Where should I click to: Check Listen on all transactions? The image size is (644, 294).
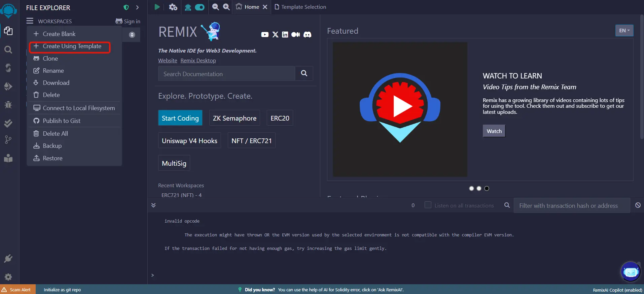428,205
